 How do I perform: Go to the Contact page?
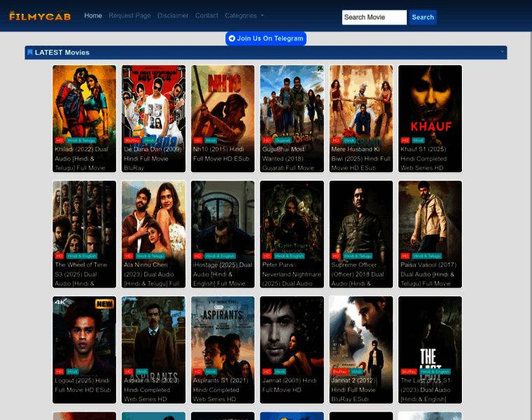click(x=206, y=15)
